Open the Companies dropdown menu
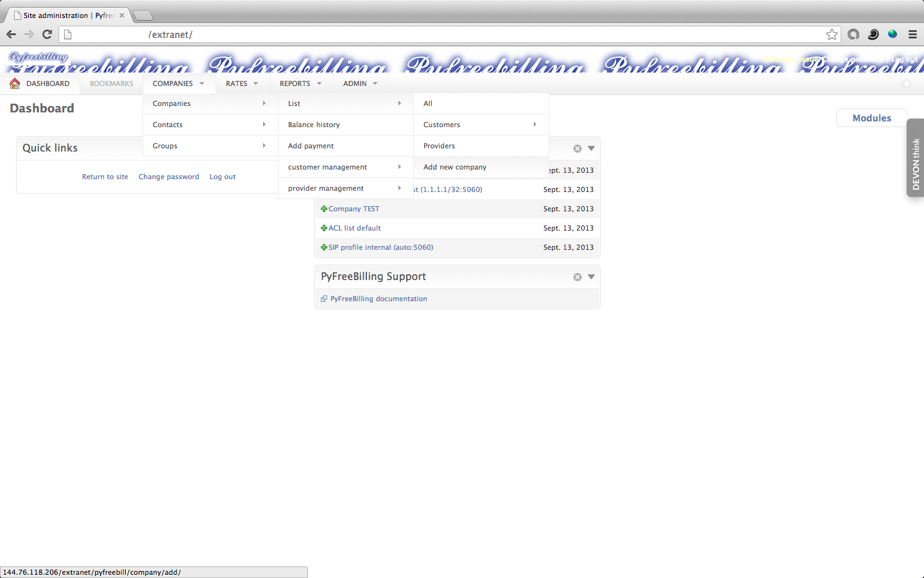Image resolution: width=924 pixels, height=578 pixels. tap(178, 83)
